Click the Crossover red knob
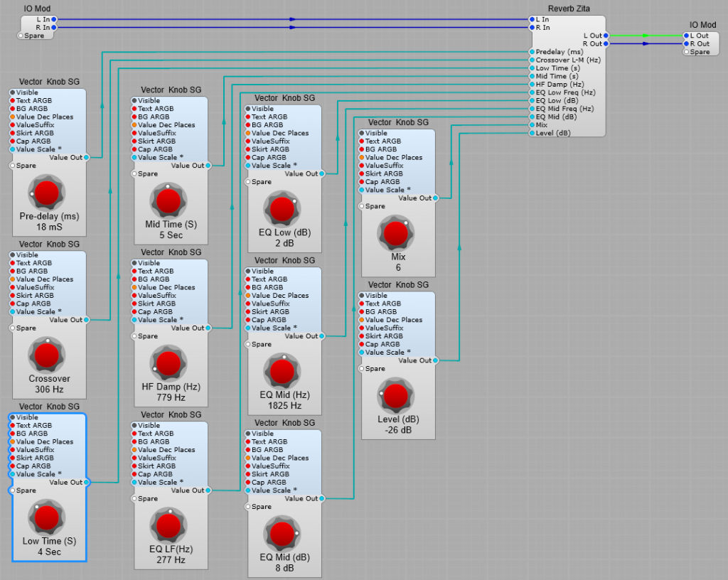This screenshot has height=580, width=728. (47, 355)
